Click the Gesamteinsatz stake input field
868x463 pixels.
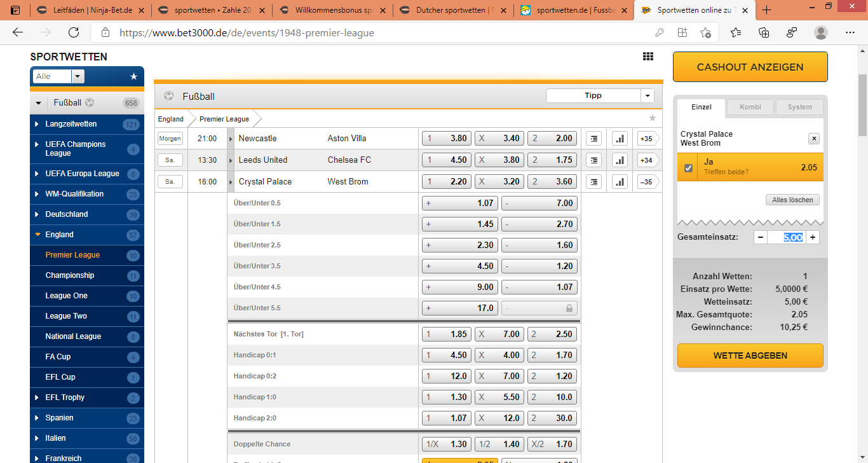point(787,237)
